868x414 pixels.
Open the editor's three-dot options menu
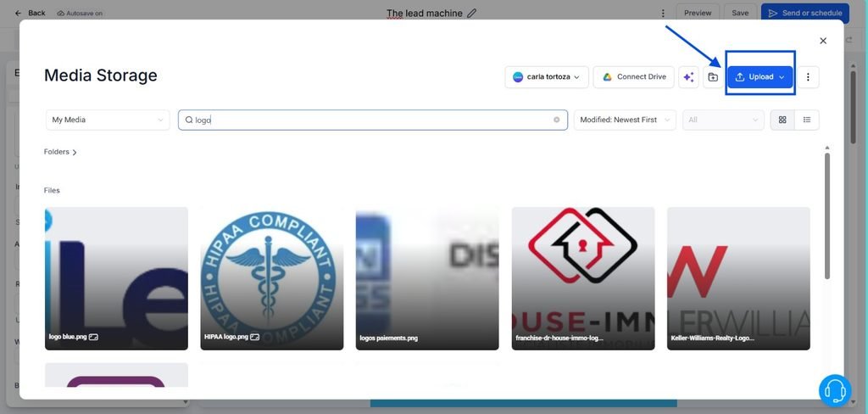point(663,14)
